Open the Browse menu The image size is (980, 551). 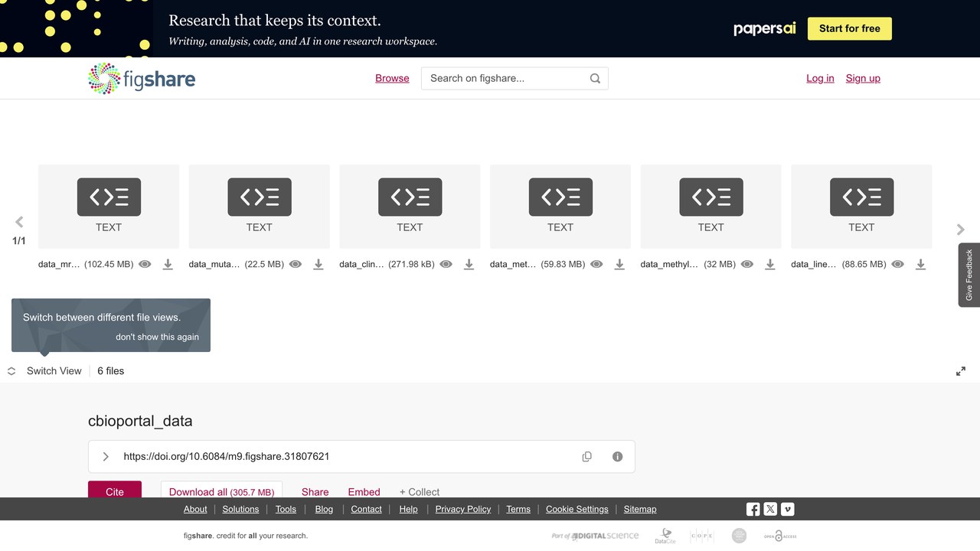coord(392,78)
